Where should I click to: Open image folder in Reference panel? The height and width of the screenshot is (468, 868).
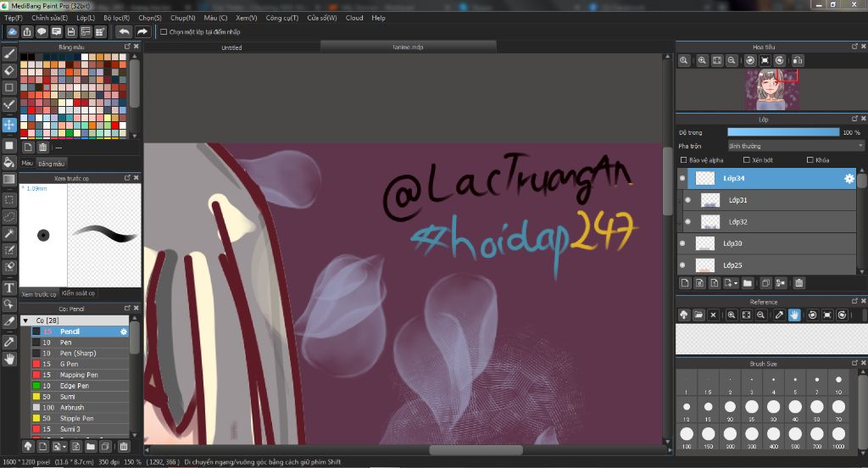(698, 315)
